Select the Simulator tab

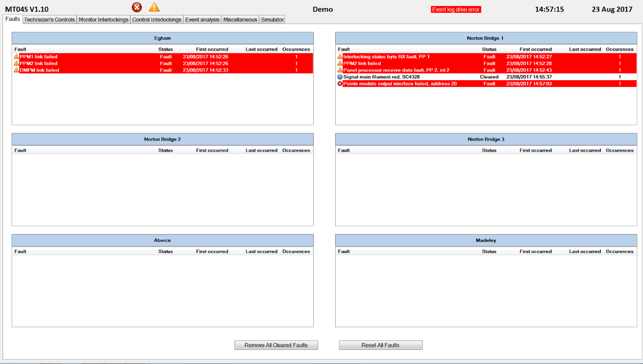[272, 20]
